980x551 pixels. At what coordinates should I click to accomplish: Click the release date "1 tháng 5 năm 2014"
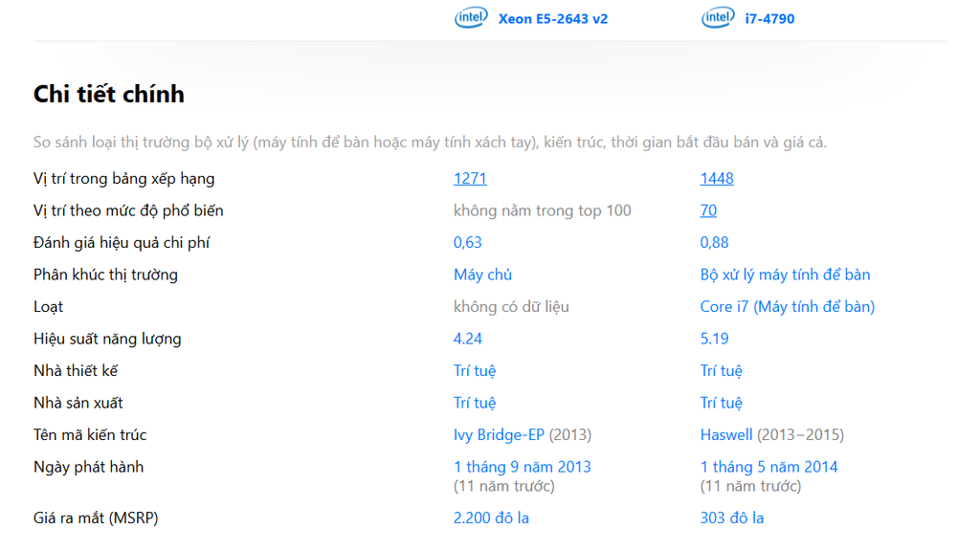[768, 467]
